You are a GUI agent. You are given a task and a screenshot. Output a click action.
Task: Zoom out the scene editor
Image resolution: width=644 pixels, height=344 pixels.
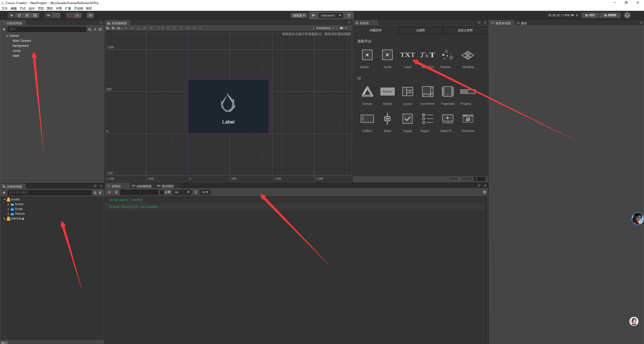tap(113, 28)
